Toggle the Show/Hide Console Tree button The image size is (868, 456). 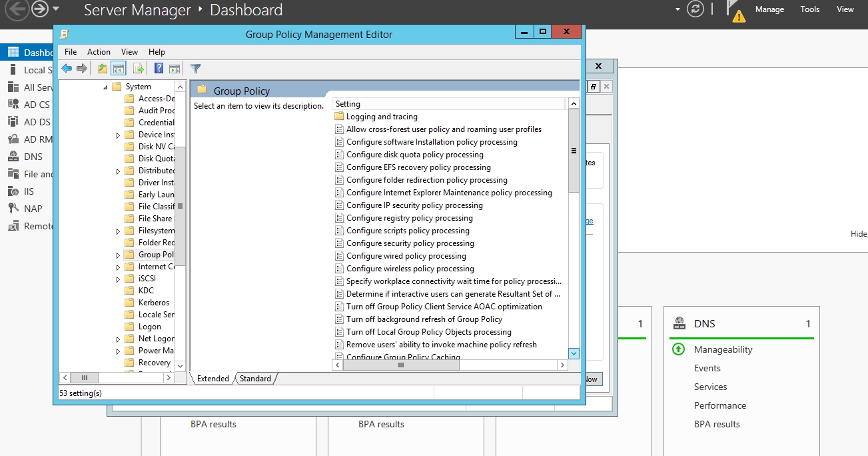pos(119,69)
